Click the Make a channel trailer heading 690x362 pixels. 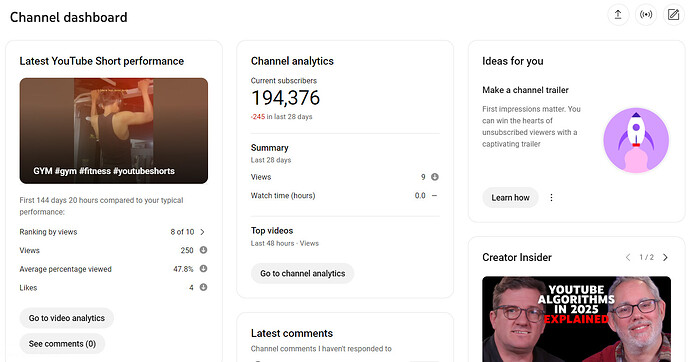click(525, 90)
